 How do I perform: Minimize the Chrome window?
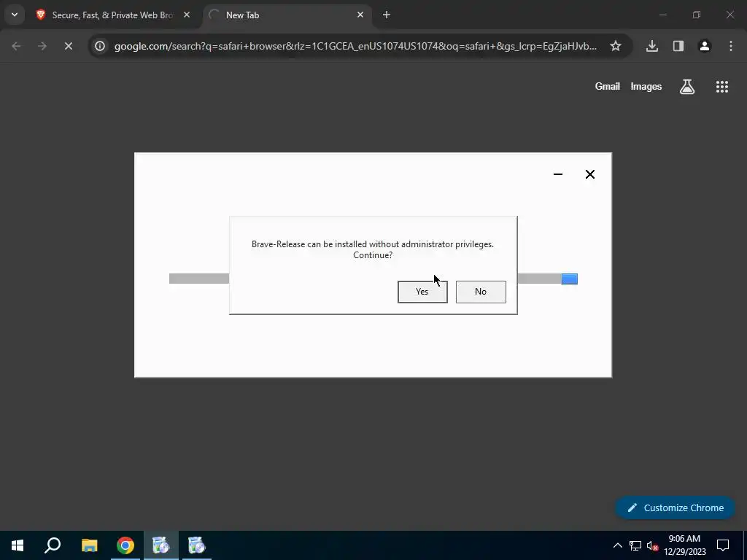pyautogui.click(x=662, y=15)
